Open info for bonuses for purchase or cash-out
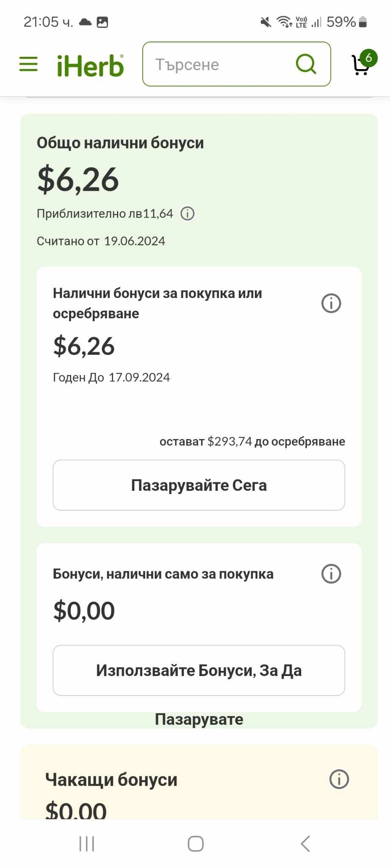This screenshot has width=390, height=868. (x=331, y=303)
